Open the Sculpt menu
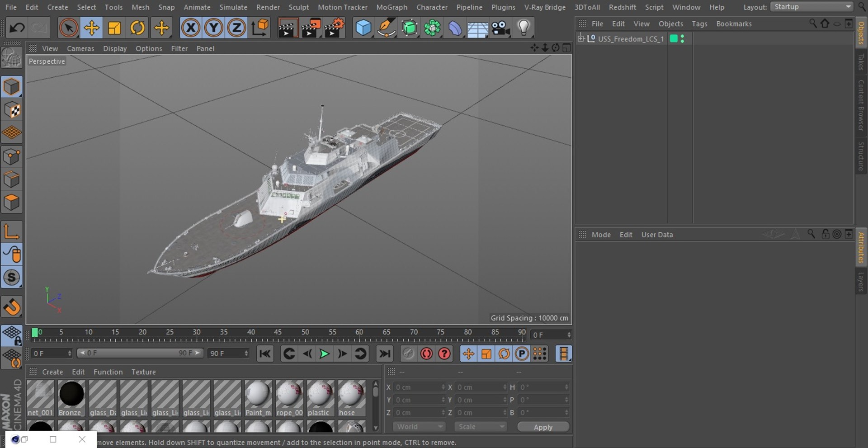The height and width of the screenshot is (448, 868). pyautogui.click(x=299, y=7)
